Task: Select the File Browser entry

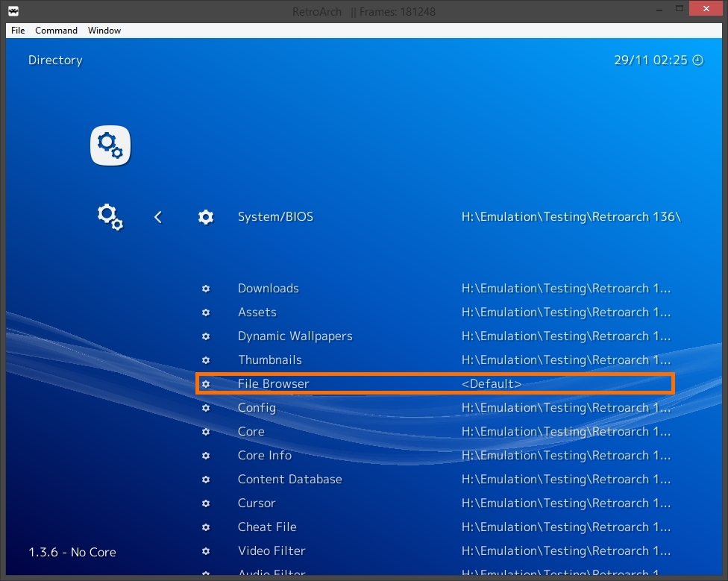Action: click(x=435, y=384)
